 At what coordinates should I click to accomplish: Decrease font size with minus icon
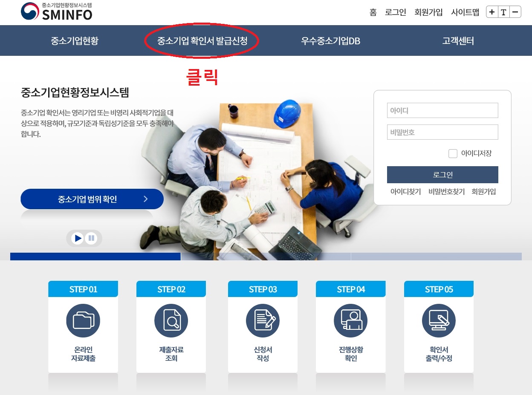[x=515, y=12]
